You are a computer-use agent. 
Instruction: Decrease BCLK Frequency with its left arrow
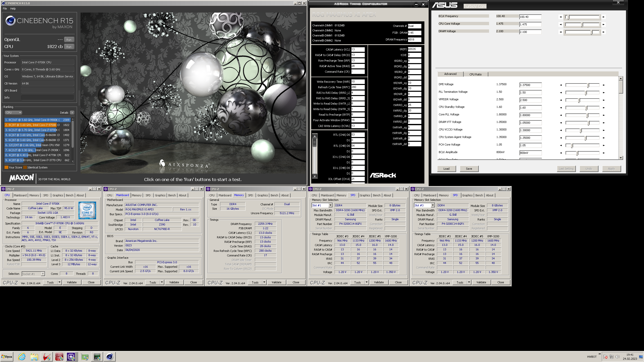pyautogui.click(x=560, y=17)
